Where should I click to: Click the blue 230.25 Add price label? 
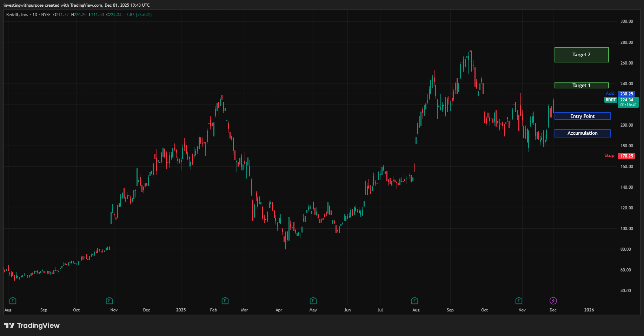[x=626, y=94]
